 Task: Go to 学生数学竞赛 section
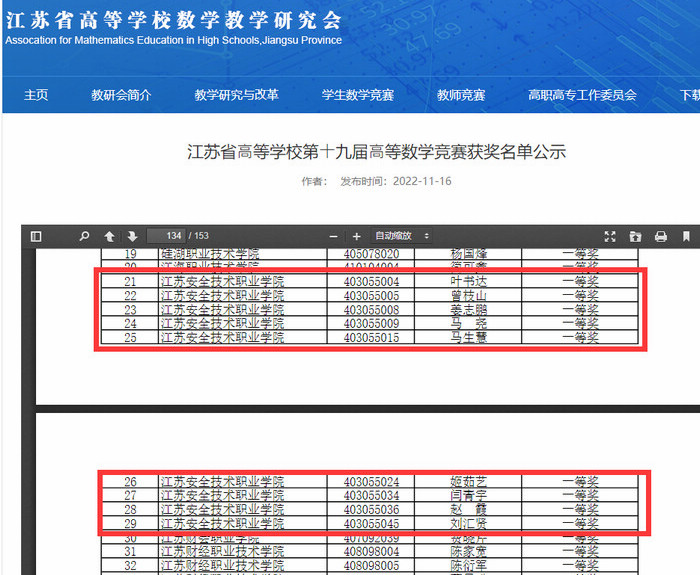tap(357, 95)
